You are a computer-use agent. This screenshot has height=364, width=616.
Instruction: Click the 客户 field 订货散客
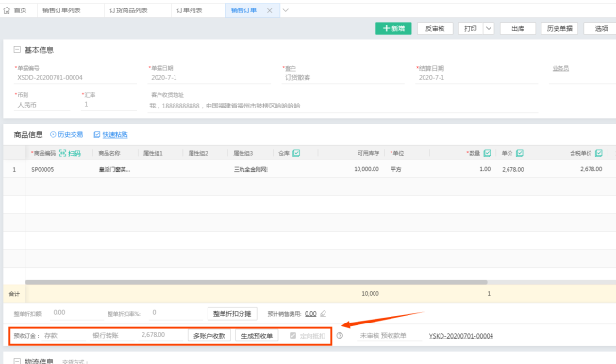point(343,77)
